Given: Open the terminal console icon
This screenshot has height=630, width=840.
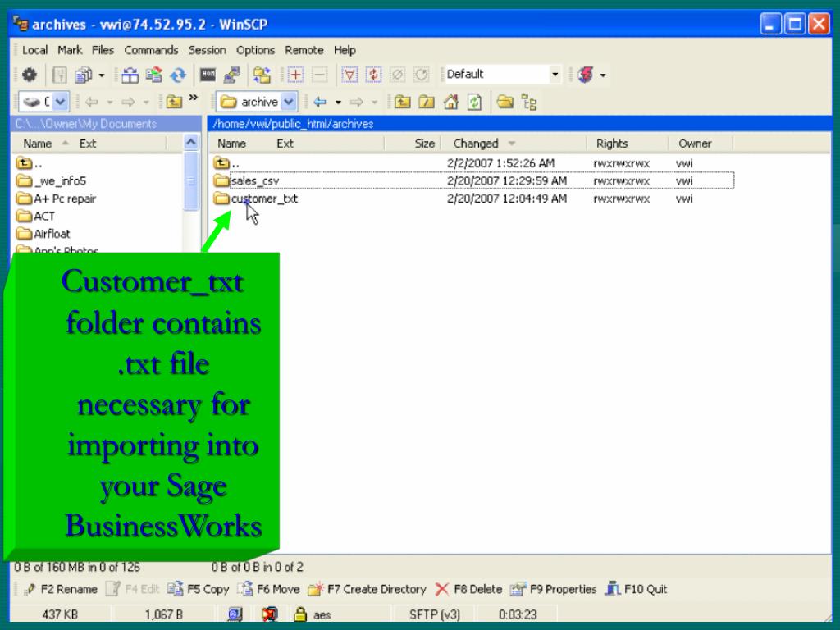Looking at the screenshot, I should pos(208,75).
